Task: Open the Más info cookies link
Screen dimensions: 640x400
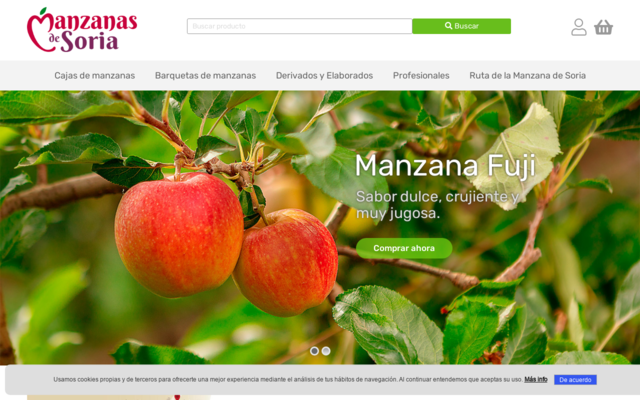Action: (536, 380)
